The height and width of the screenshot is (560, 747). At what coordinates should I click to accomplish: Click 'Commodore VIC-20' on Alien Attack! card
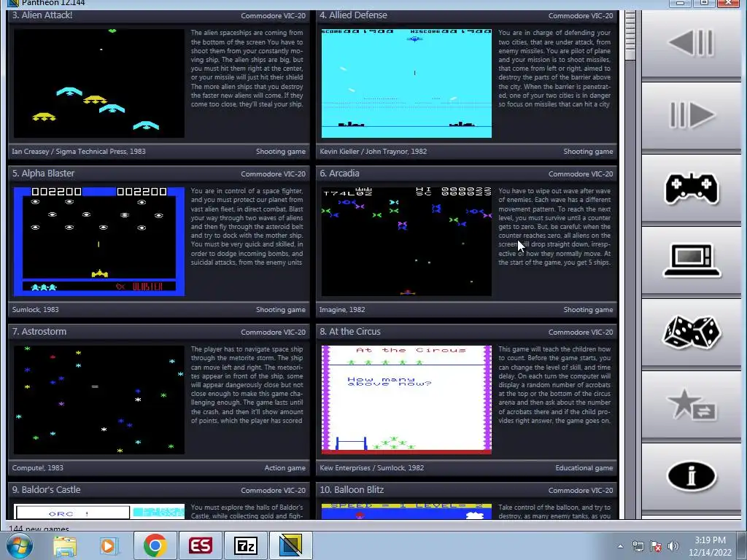[273, 16]
